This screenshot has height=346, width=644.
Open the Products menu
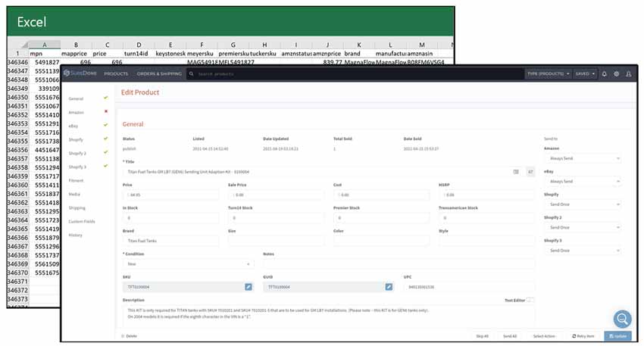[116, 74]
